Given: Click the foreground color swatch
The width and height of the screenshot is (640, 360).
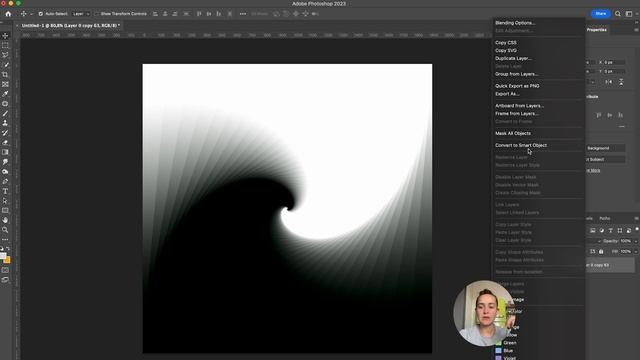Looking at the screenshot, I should 3,256.
